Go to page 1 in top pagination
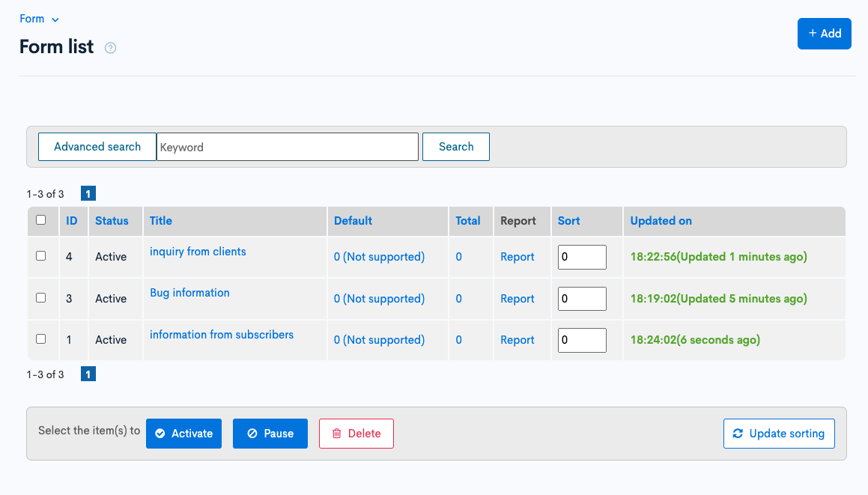This screenshot has width=868, height=495. pos(88,194)
